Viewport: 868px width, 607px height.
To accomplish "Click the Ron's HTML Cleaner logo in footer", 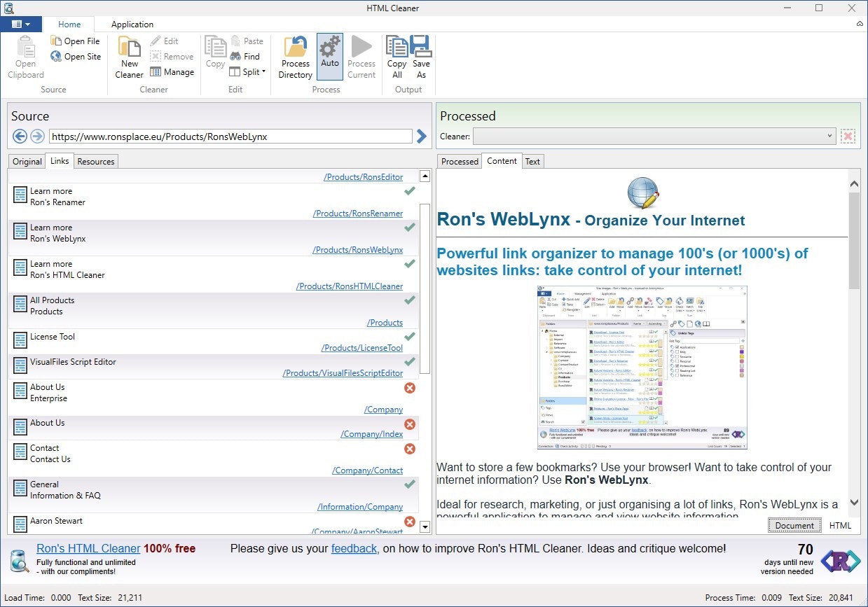I will click(x=19, y=561).
